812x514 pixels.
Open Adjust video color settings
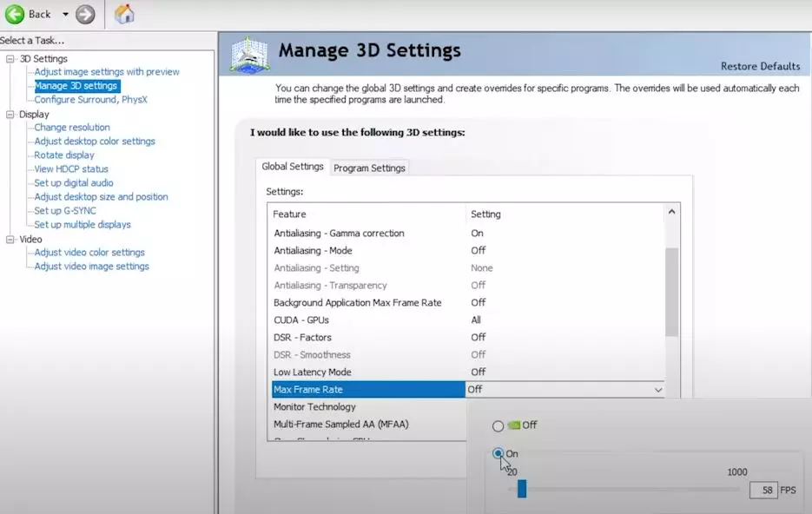[89, 253]
